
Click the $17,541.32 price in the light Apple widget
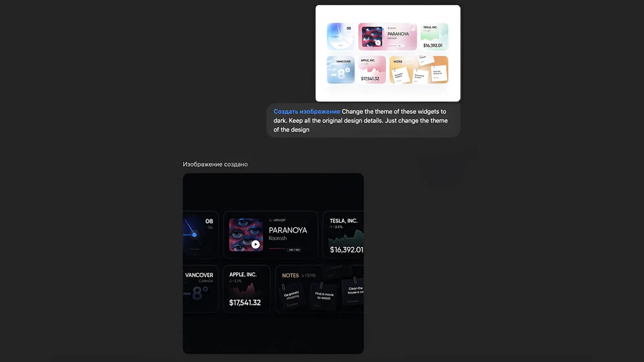[x=370, y=79]
